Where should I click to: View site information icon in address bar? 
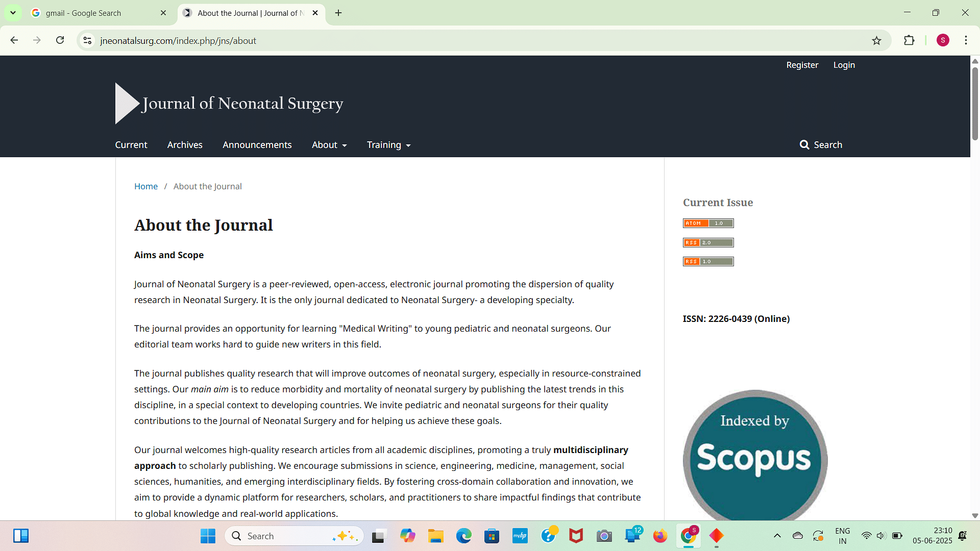click(87, 40)
